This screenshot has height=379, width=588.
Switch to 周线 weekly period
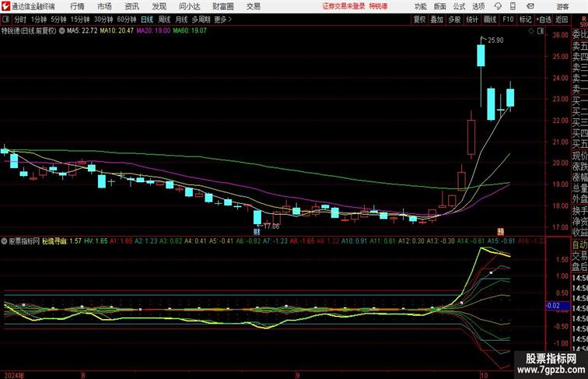pyautogui.click(x=164, y=19)
